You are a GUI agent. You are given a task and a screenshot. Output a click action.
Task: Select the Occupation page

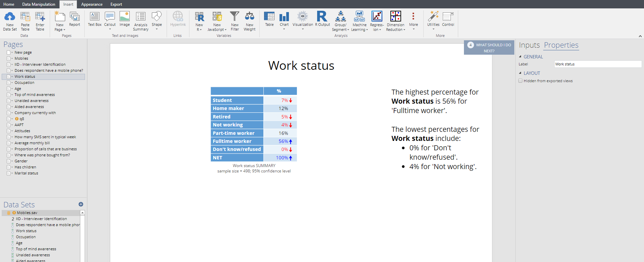[x=24, y=83]
